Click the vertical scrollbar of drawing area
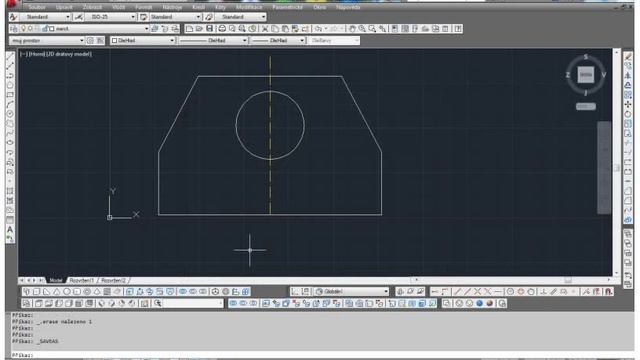 tap(617, 162)
